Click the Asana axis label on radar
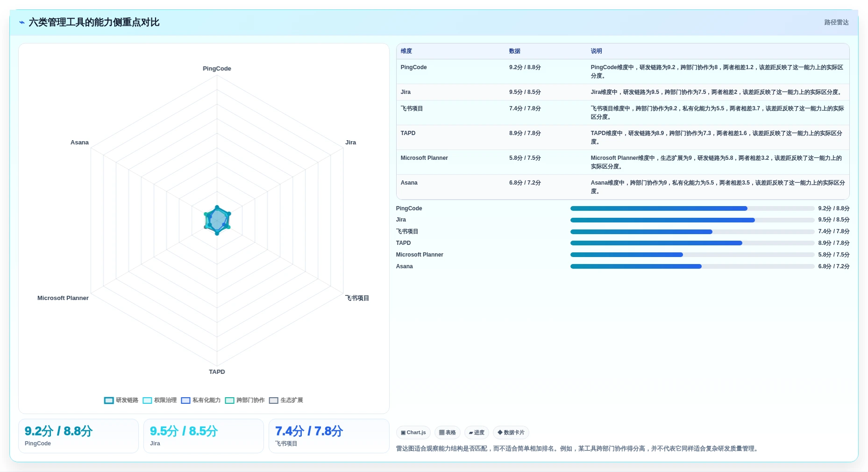868x472 pixels. [79, 143]
